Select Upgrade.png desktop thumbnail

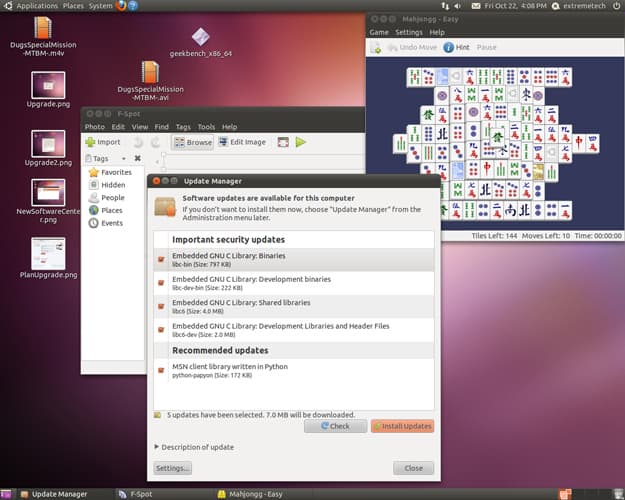[x=48, y=90]
